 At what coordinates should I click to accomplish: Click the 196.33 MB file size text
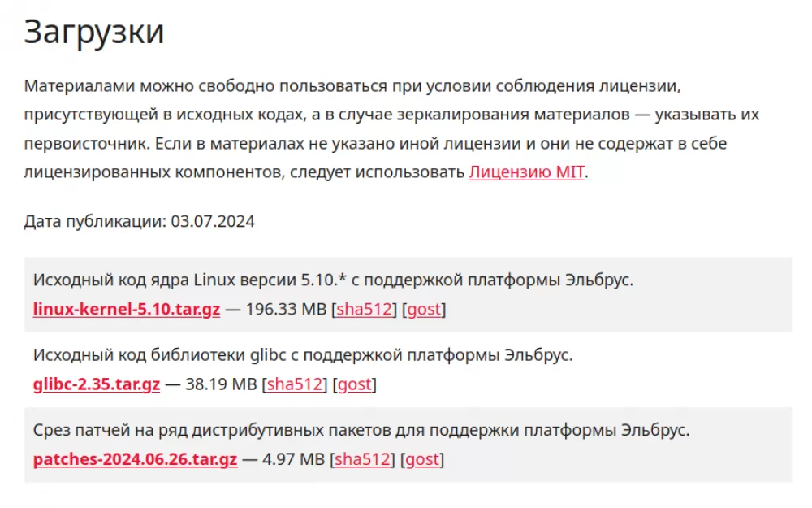click(286, 309)
